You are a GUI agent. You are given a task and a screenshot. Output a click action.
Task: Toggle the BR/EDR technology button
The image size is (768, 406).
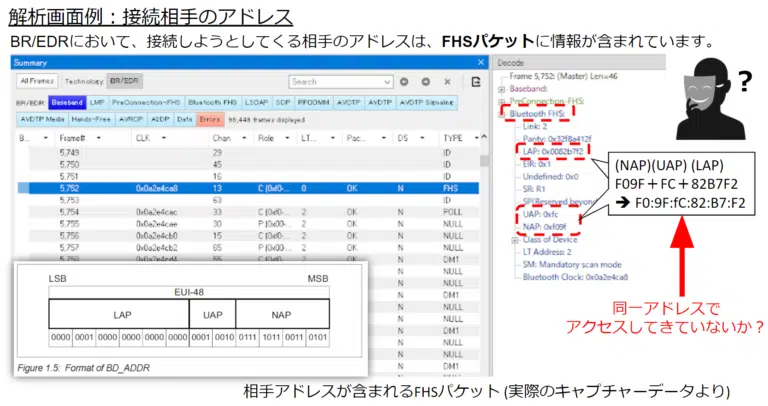(x=125, y=81)
